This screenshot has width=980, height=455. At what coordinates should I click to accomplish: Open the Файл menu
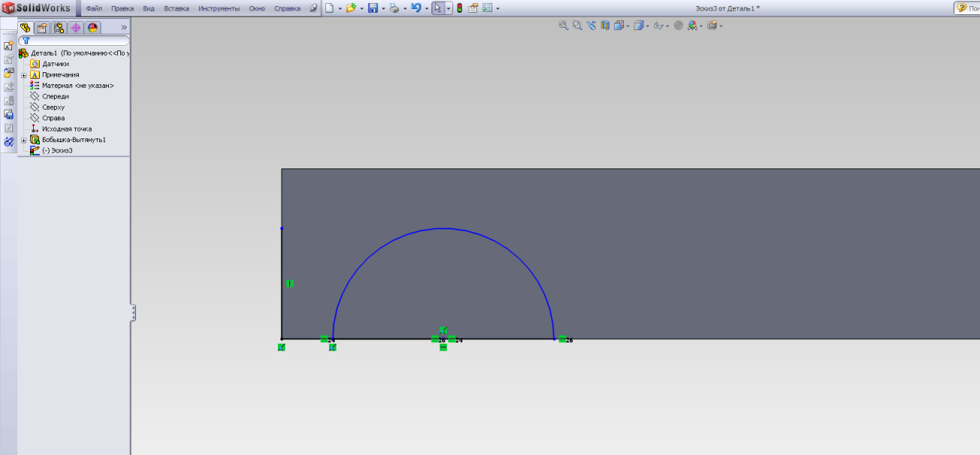(x=94, y=8)
